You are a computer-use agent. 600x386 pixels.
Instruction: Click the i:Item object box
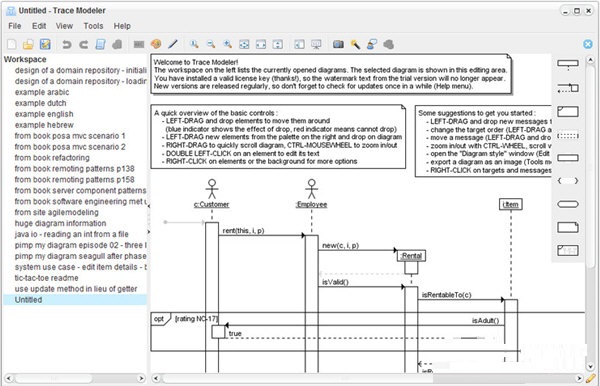pyautogui.click(x=511, y=204)
